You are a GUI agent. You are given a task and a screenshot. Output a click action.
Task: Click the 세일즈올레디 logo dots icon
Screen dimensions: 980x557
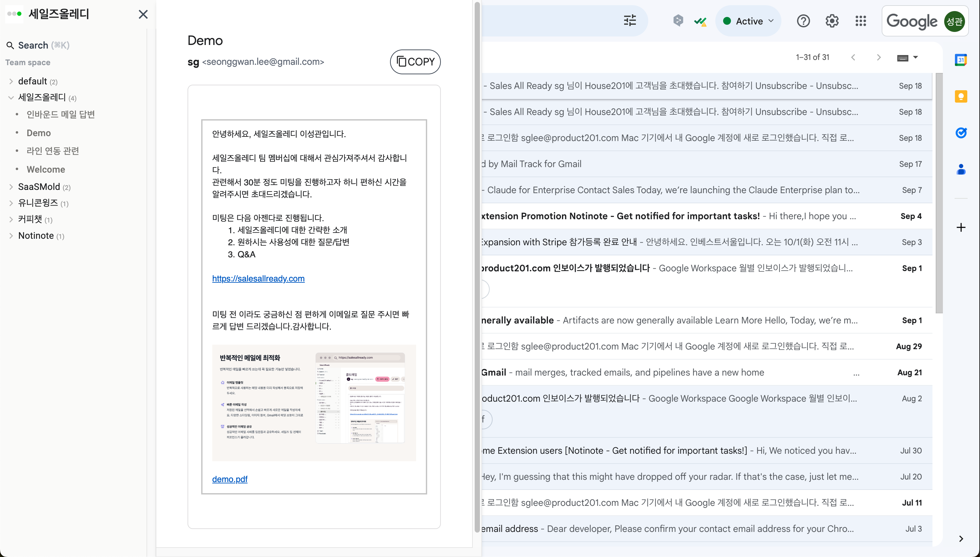coord(15,14)
